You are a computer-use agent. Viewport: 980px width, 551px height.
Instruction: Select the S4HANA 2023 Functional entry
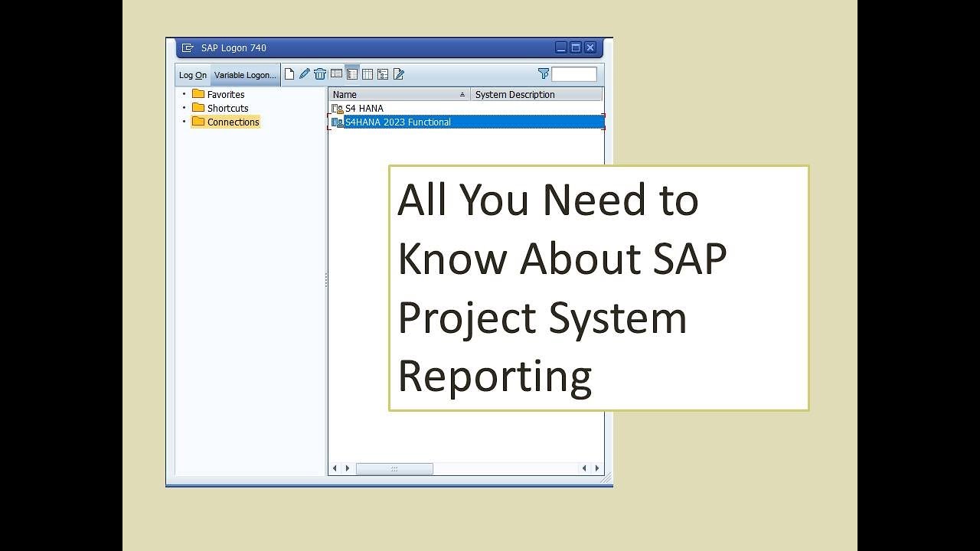pyautogui.click(x=466, y=122)
